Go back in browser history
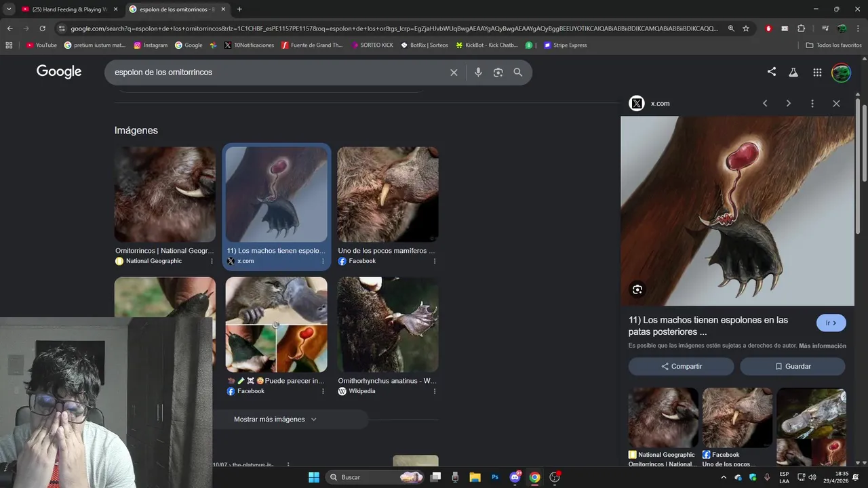Viewport: 868px width, 488px height. [x=9, y=28]
